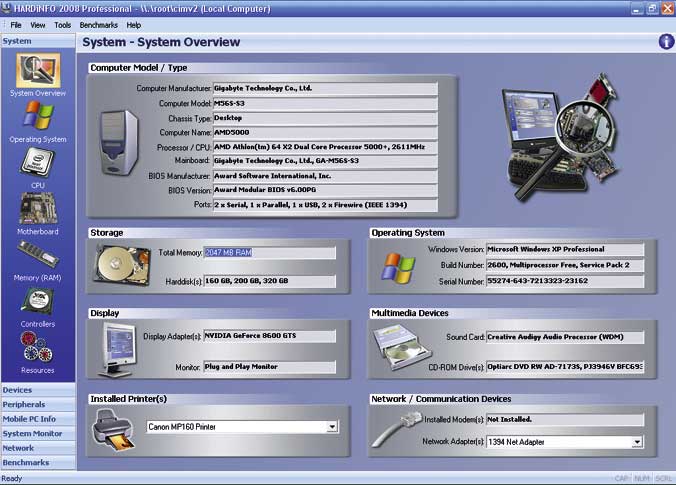Click the BIOS Version field v6.00PG
This screenshot has height=485, width=676.
click(x=325, y=190)
